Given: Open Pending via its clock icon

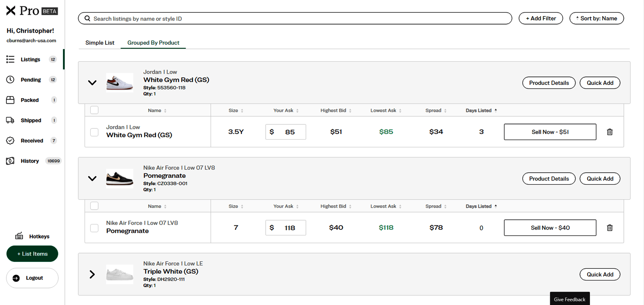Looking at the screenshot, I should pyautogui.click(x=10, y=80).
